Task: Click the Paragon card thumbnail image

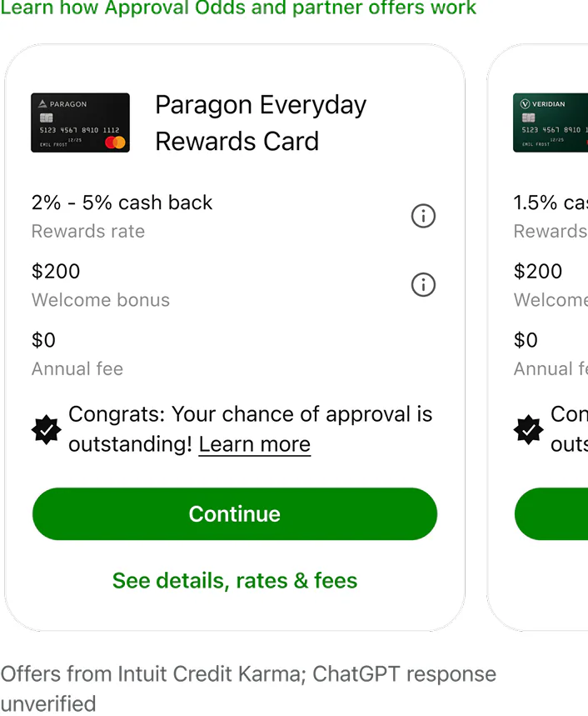Action: pyautogui.click(x=80, y=123)
